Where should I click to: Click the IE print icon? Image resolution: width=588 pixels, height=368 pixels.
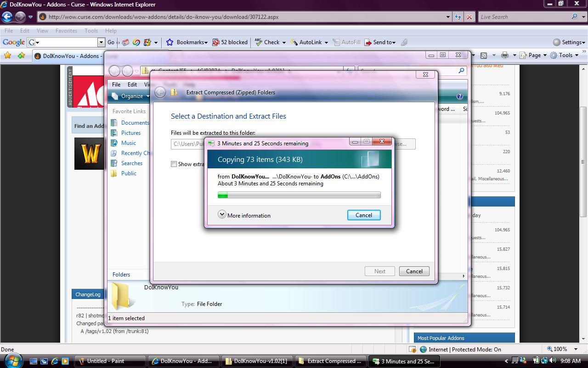coord(505,55)
